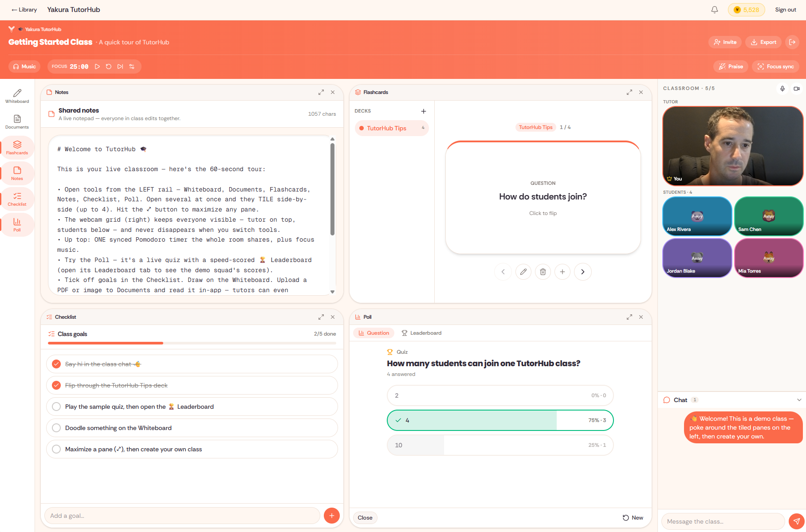Maximize the Checklist pane

point(321,317)
